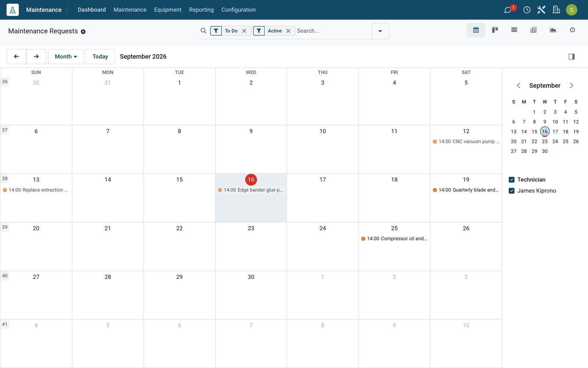Click the funnel icon of To Do filter
The image size is (588, 368).
216,31
